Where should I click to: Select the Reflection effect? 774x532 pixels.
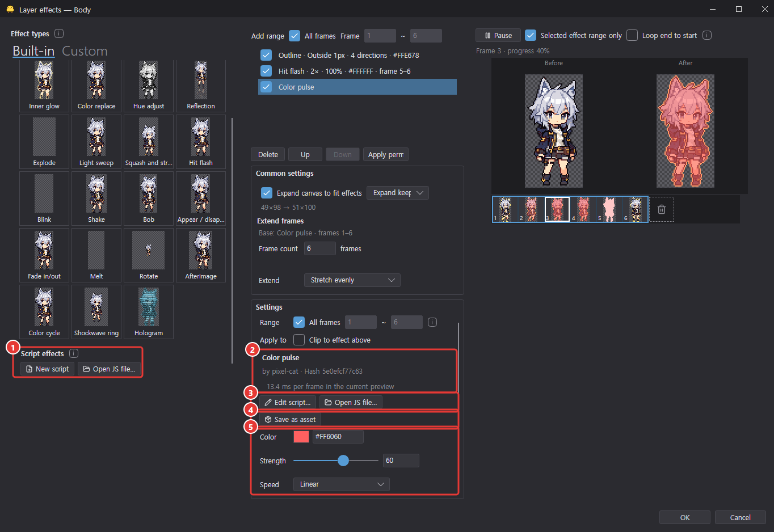pyautogui.click(x=201, y=86)
